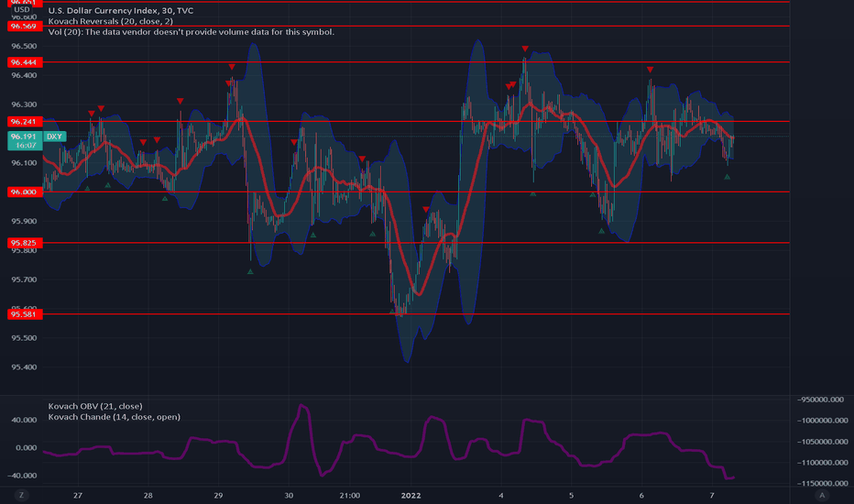Select the Kovach OBV (21, close) legend
The width and height of the screenshot is (854, 504).
[x=95, y=406]
